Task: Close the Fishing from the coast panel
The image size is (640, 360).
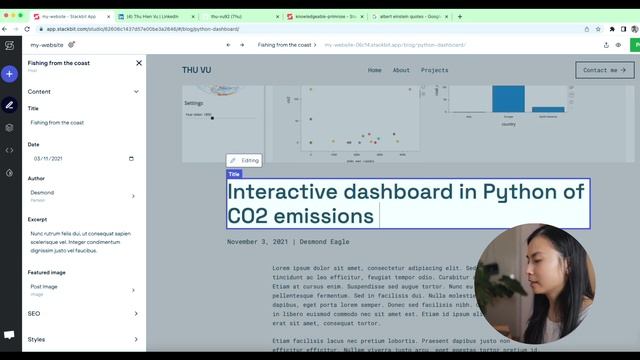Action: [139, 63]
